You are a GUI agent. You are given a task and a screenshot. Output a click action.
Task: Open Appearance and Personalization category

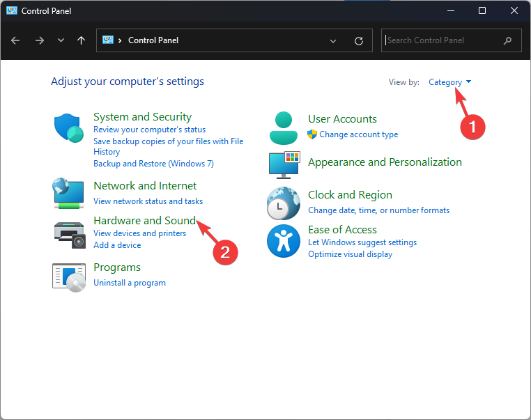click(385, 162)
